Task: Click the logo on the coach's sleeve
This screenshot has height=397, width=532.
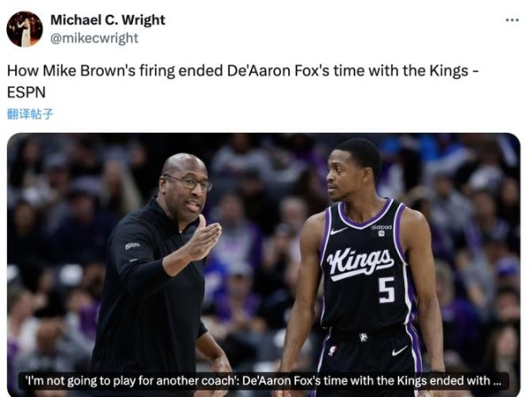Action: tap(132, 245)
